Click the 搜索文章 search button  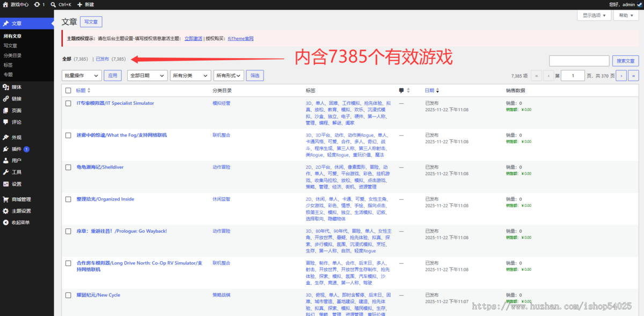point(626,61)
